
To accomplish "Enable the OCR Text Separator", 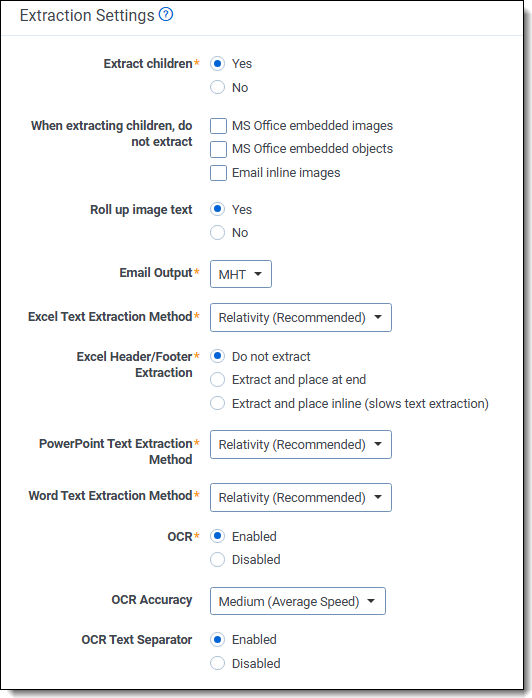I will tap(217, 640).
